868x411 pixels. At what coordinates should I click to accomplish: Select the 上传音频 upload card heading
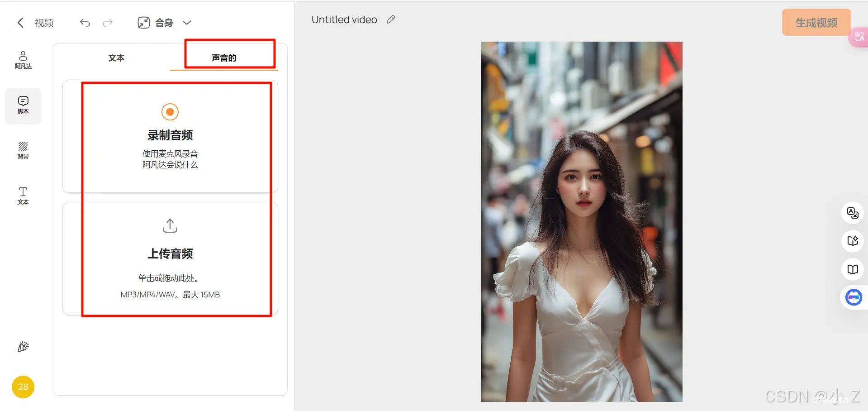point(170,253)
